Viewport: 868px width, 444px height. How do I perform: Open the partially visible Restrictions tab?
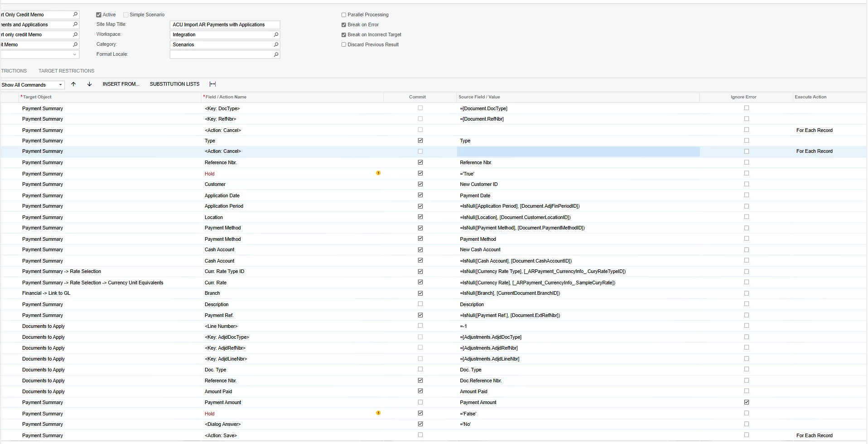pyautogui.click(x=14, y=71)
